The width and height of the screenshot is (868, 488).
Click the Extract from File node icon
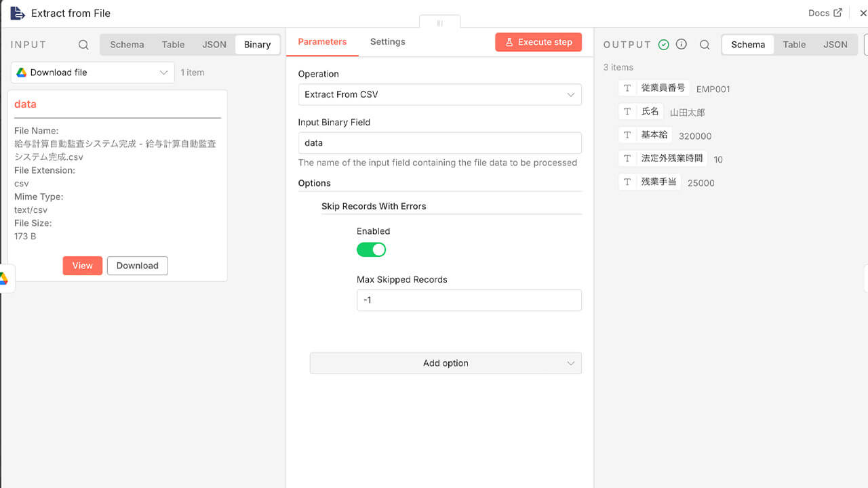point(18,13)
